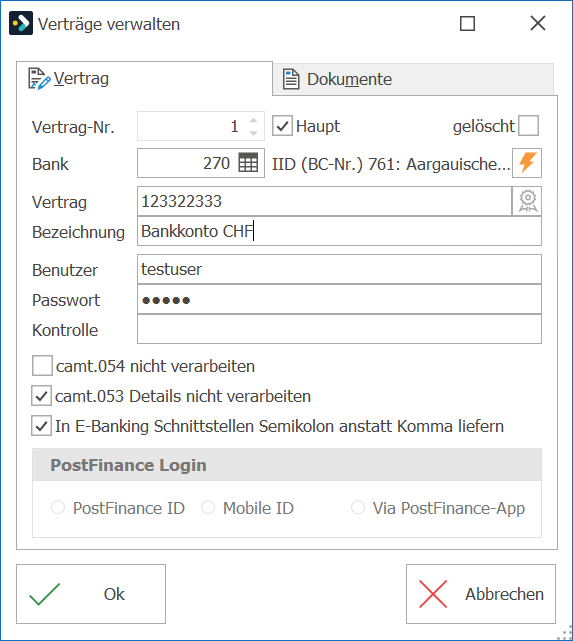The image size is (573, 641).
Task: Click the resize grip in window corner
Action: click(x=566, y=633)
